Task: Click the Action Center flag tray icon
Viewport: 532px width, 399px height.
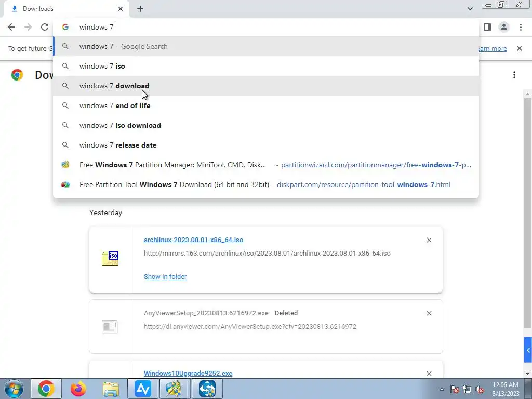Action: pos(455,389)
